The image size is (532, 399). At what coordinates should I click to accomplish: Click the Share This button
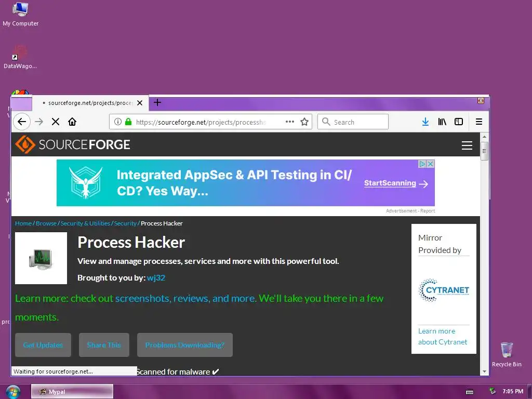click(x=104, y=345)
